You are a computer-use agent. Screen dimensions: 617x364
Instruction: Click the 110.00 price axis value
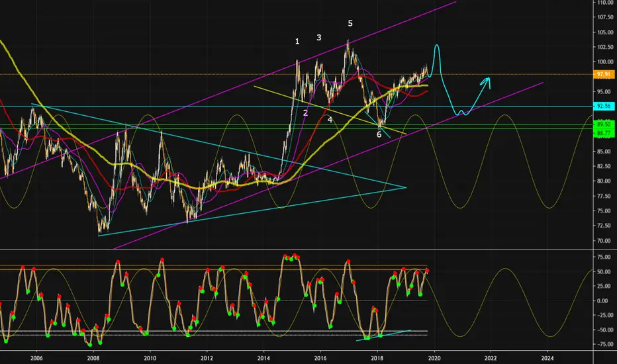605,3
